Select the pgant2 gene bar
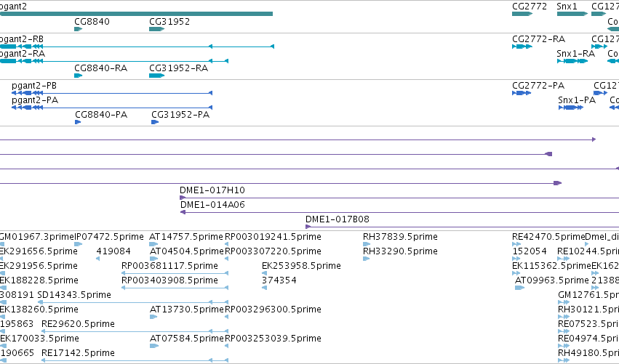The width and height of the screenshot is (619, 364). click(136, 14)
